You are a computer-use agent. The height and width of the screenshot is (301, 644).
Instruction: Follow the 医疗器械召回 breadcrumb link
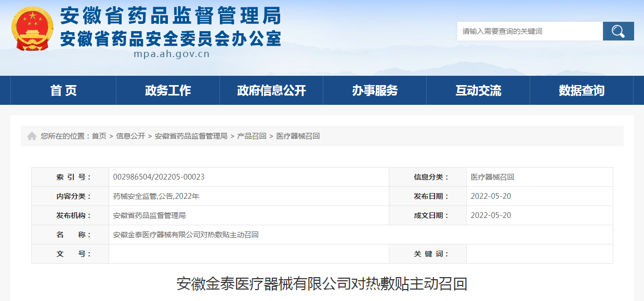298,136
